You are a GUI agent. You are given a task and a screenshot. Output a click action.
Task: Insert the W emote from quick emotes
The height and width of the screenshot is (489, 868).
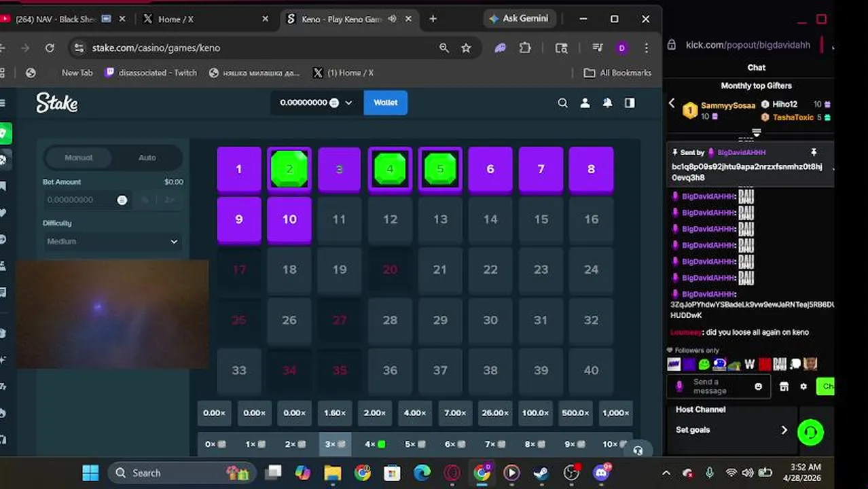tap(750, 365)
